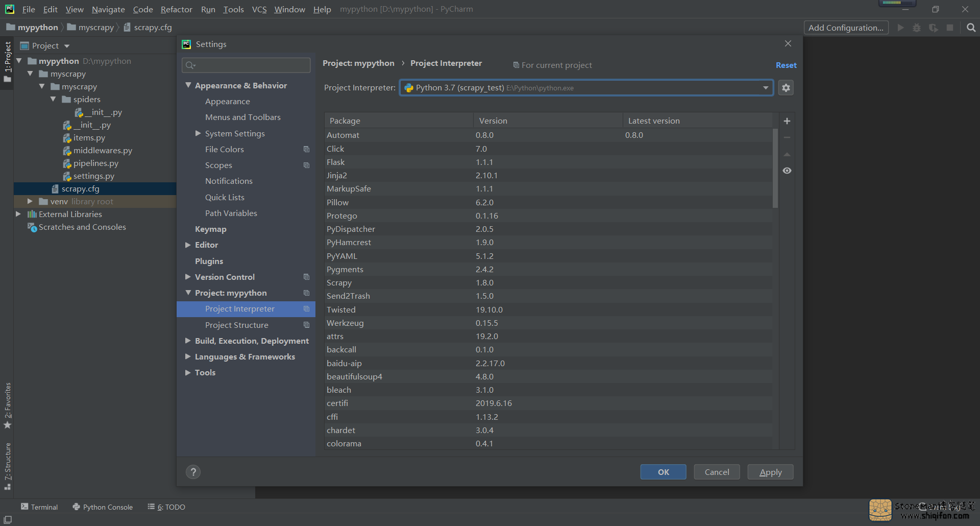Click project-level icon next to Version Control

306,277
